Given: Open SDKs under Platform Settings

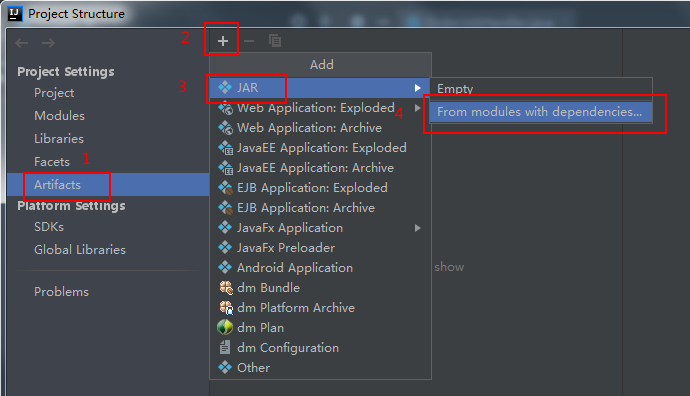Looking at the screenshot, I should pyautogui.click(x=49, y=227).
